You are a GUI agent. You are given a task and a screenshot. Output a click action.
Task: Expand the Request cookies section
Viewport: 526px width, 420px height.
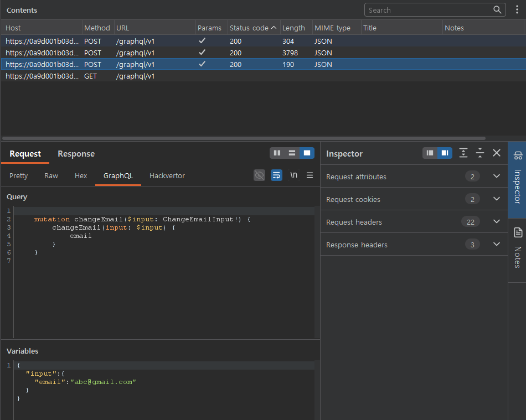click(496, 199)
